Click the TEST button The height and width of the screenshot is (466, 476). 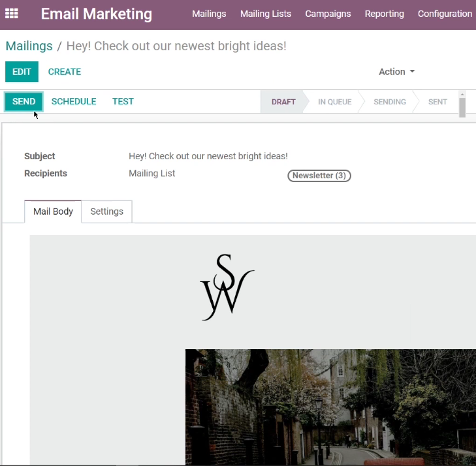pyautogui.click(x=123, y=101)
